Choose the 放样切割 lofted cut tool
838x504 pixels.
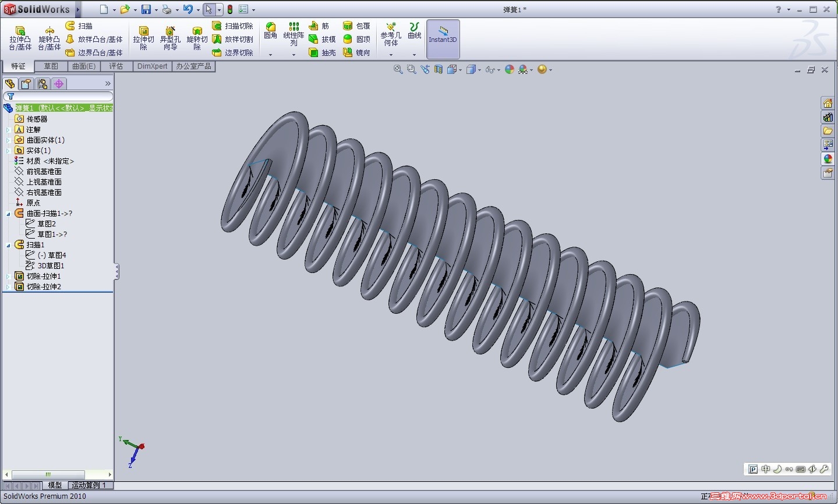coord(232,39)
